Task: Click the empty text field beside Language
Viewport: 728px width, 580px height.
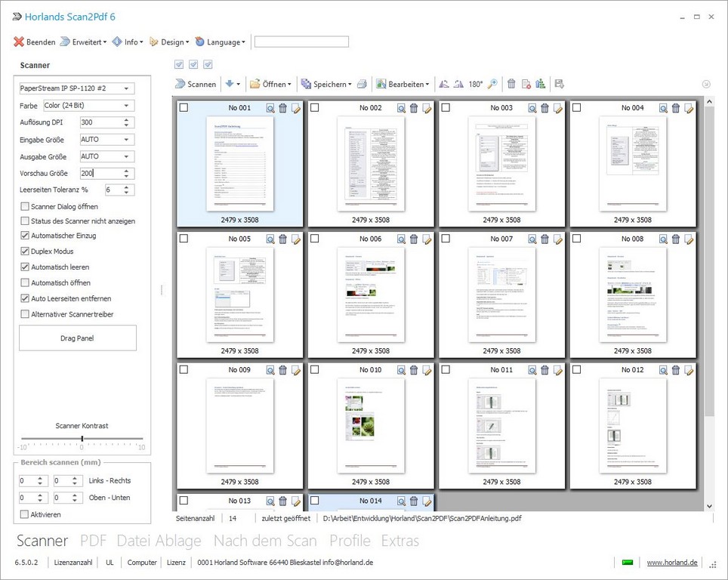Action: click(x=301, y=42)
